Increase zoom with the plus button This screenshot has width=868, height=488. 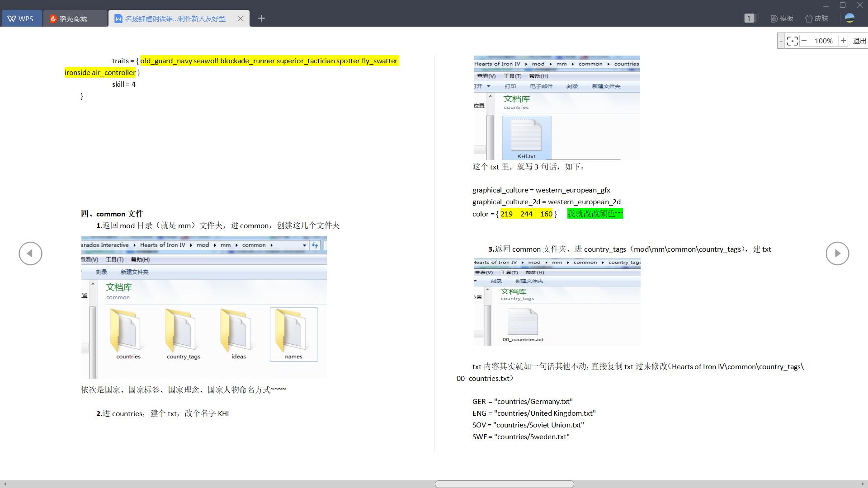pos(843,41)
